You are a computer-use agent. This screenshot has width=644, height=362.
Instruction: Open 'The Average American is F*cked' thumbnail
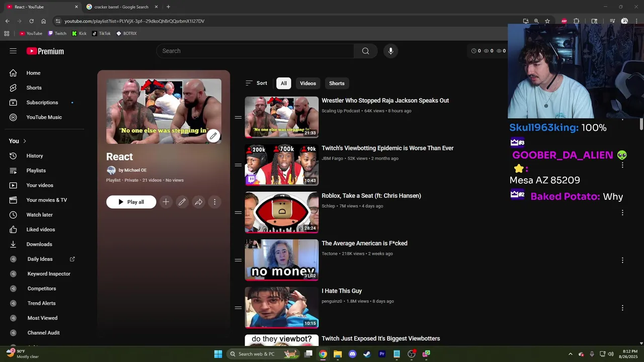282,260
